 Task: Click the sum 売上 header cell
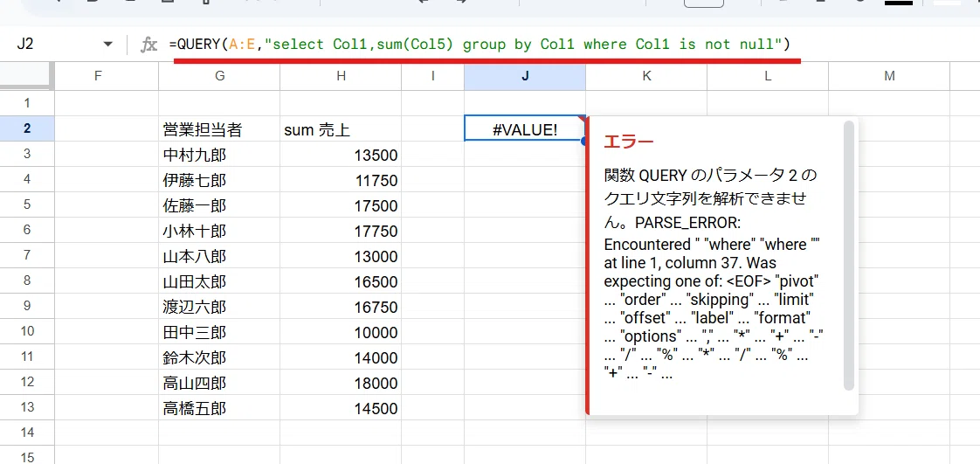click(341, 129)
